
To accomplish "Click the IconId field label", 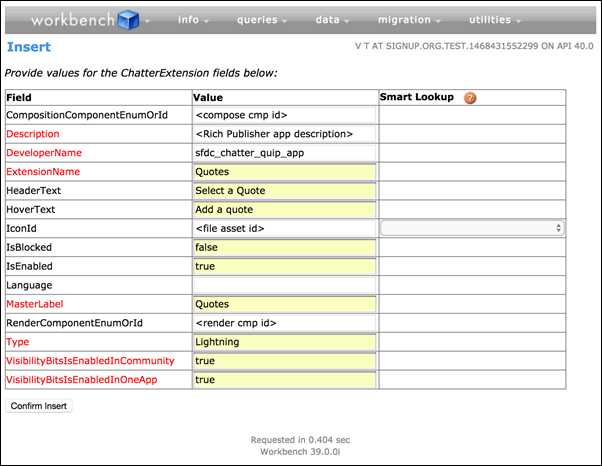I will [x=22, y=228].
